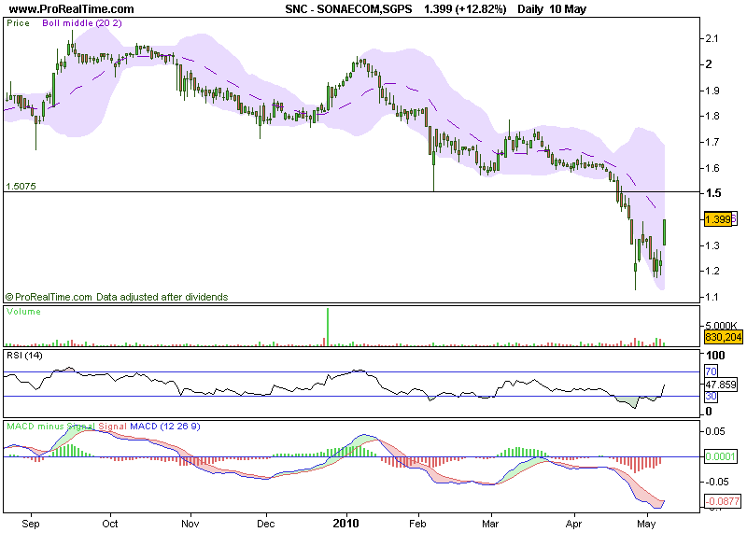Select the SNC - SONAECOM,SGPS chart title
The image size is (747, 560).
[x=348, y=9]
